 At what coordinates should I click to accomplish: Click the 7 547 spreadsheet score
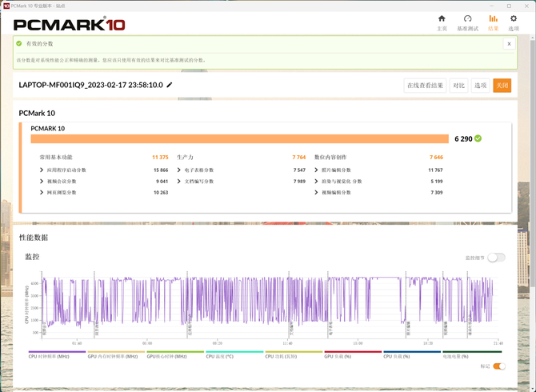coord(299,170)
